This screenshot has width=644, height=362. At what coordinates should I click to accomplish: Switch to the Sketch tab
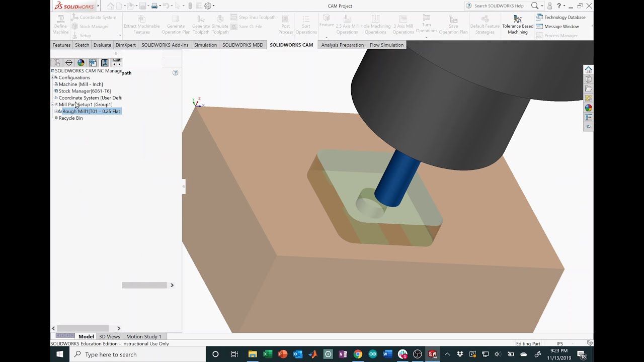coord(82,45)
